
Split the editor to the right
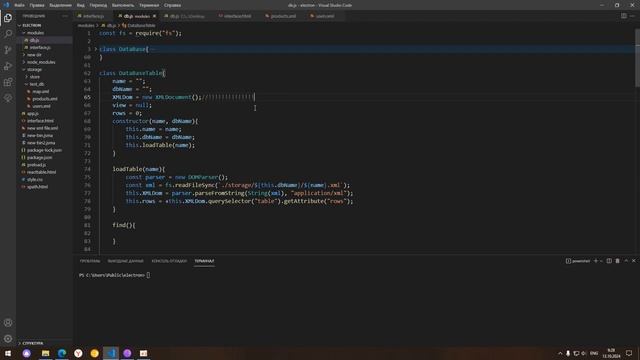coord(624,16)
